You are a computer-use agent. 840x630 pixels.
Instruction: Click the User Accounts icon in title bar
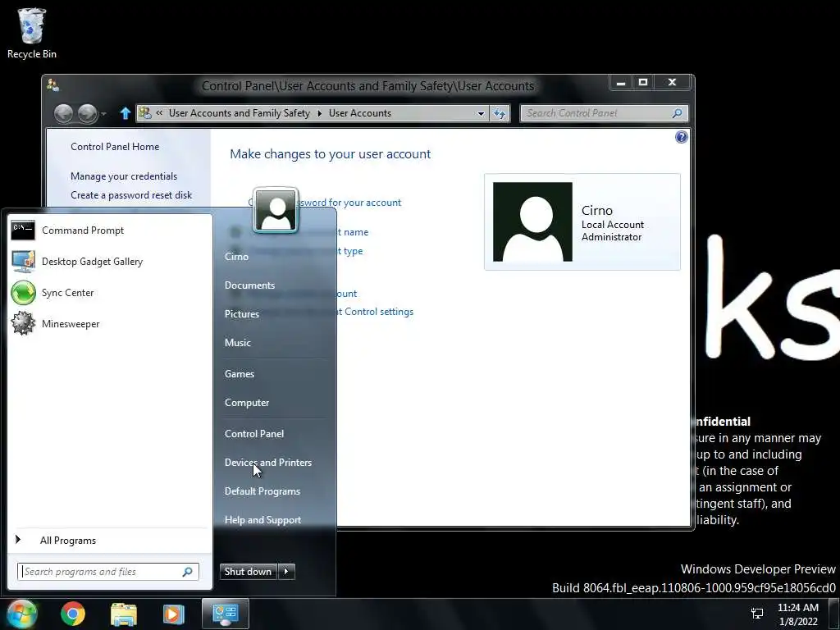(x=52, y=84)
